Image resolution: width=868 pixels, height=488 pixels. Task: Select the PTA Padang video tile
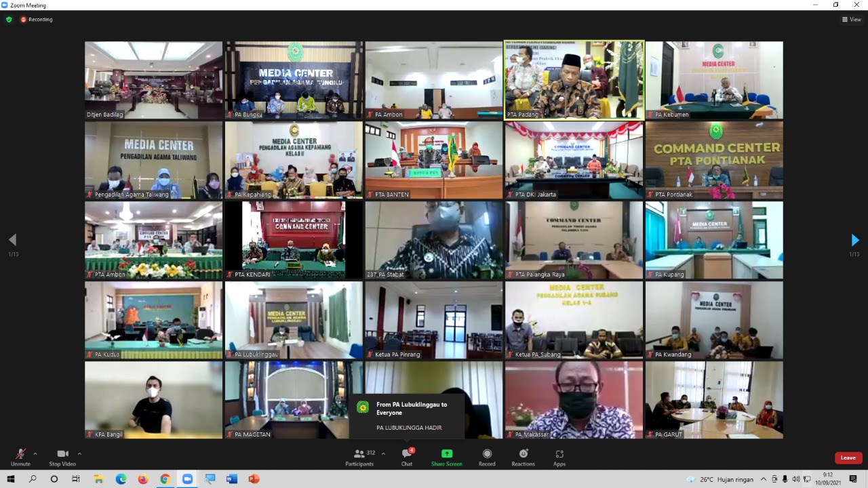[x=574, y=80]
